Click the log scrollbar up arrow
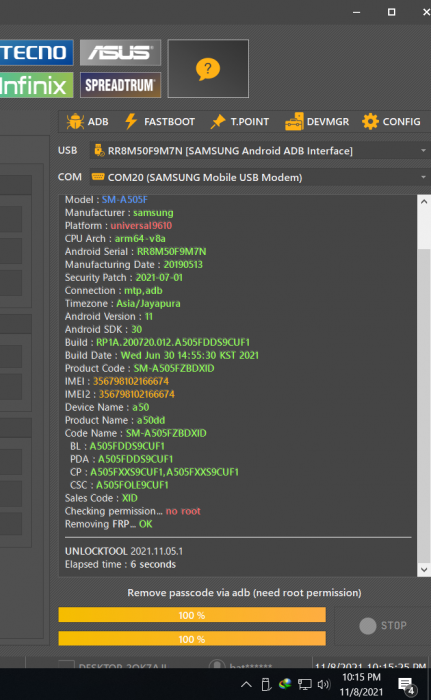This screenshot has width=431, height=700. click(x=424, y=201)
